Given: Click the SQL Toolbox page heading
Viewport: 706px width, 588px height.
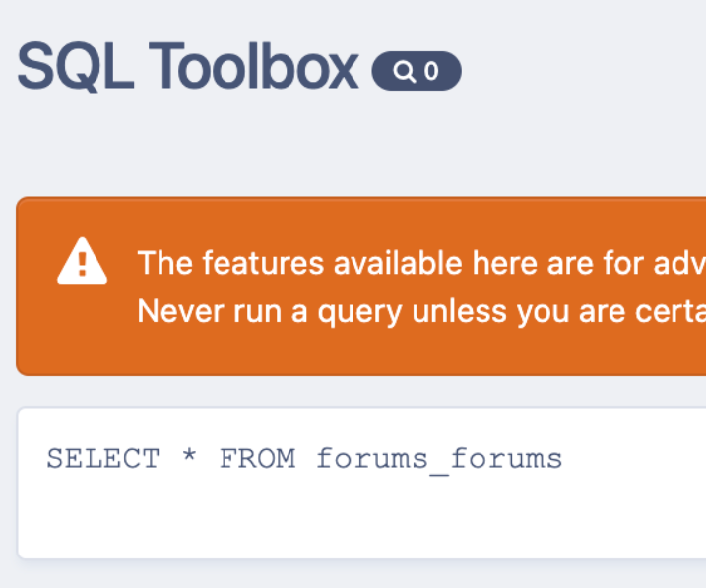Looking at the screenshot, I should [x=188, y=67].
